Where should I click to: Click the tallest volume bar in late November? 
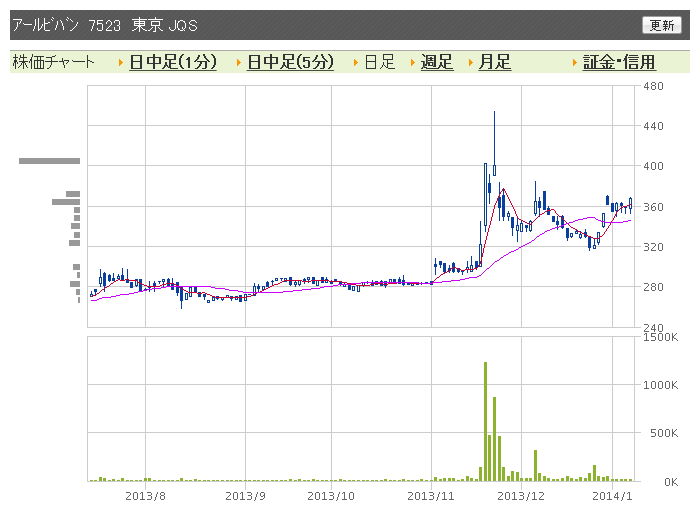coord(485,421)
